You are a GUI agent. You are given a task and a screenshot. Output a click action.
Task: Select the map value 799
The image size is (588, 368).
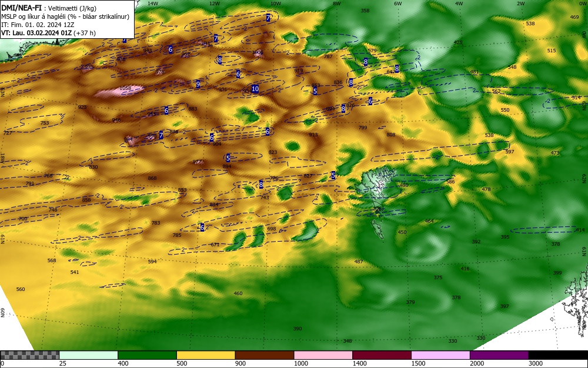363,128
